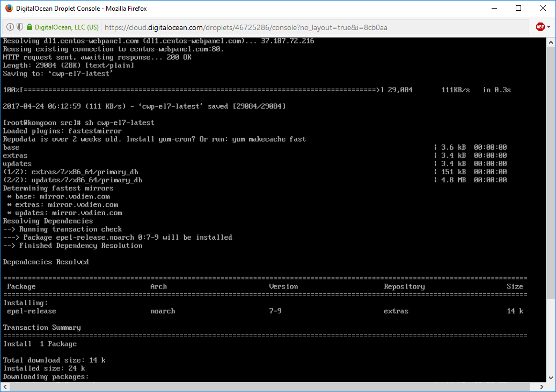Click 'Reusing existing connection' line
The height and width of the screenshot is (392, 556).
[x=113, y=49]
